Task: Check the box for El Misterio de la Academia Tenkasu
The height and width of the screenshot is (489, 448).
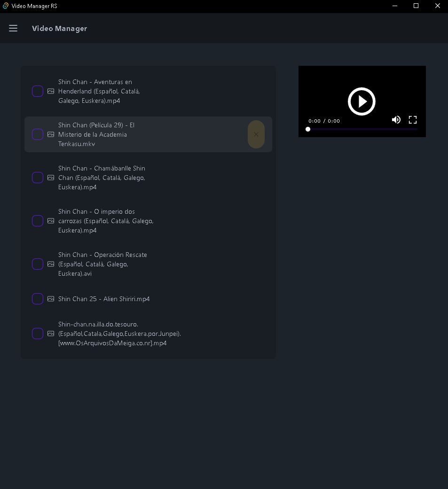Action: pos(38,134)
